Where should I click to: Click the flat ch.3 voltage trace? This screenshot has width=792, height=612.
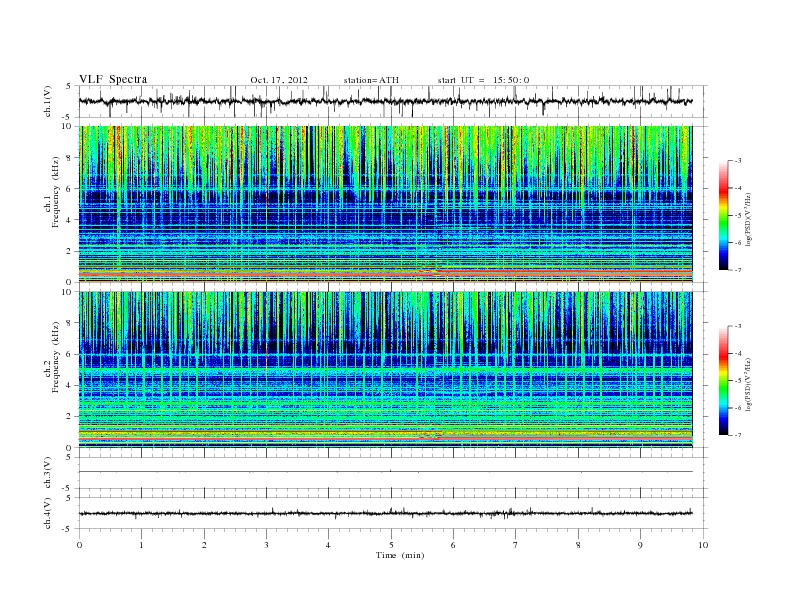tap(385, 472)
